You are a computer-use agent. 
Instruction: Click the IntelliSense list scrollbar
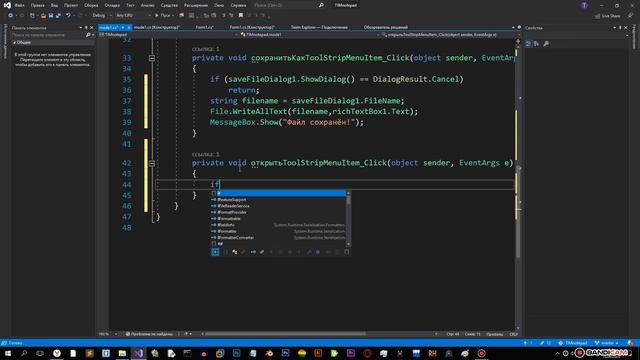tap(348, 218)
